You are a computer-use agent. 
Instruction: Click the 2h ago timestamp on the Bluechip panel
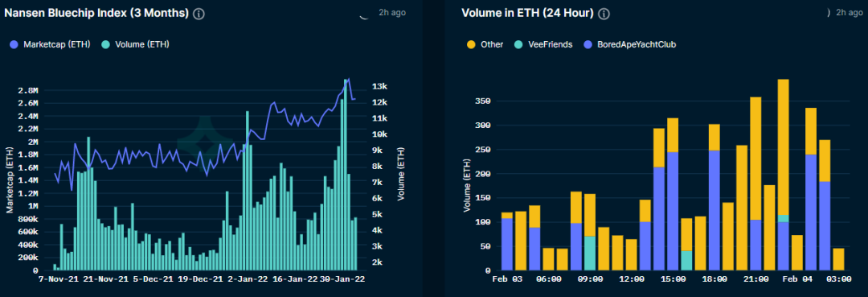tap(392, 12)
